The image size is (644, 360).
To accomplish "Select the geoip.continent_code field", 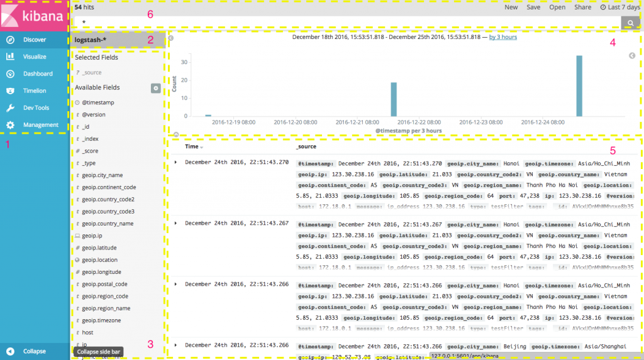I will [109, 187].
